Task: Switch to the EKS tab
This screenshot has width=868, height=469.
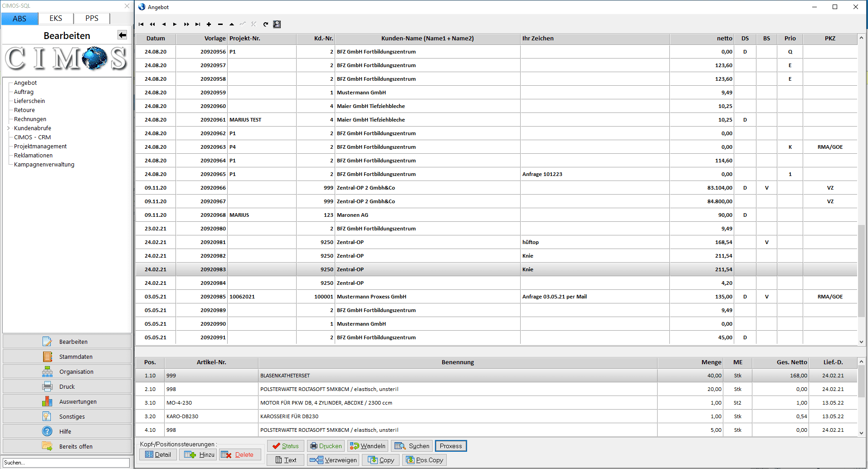Action: 56,18
